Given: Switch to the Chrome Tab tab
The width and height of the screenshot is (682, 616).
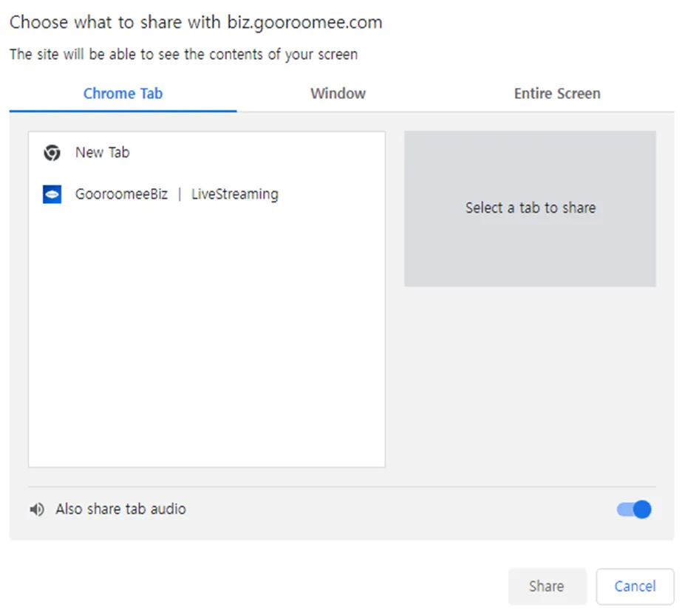Looking at the screenshot, I should click(x=123, y=94).
